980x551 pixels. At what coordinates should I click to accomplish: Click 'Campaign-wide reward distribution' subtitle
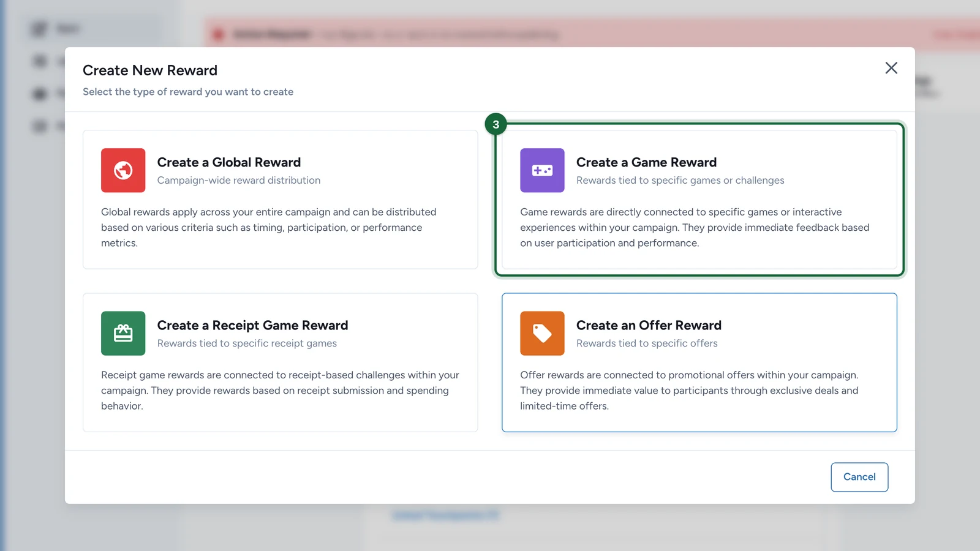[239, 180]
